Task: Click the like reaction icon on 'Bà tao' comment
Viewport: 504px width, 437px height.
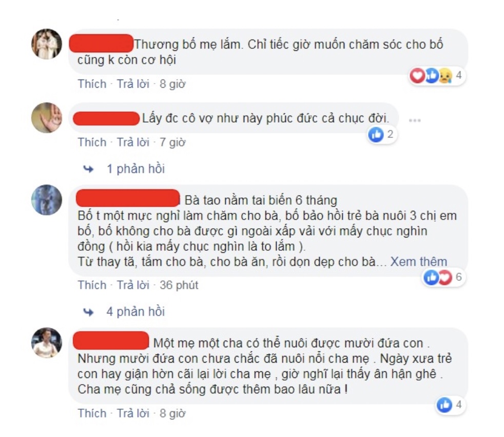Action: coord(431,277)
